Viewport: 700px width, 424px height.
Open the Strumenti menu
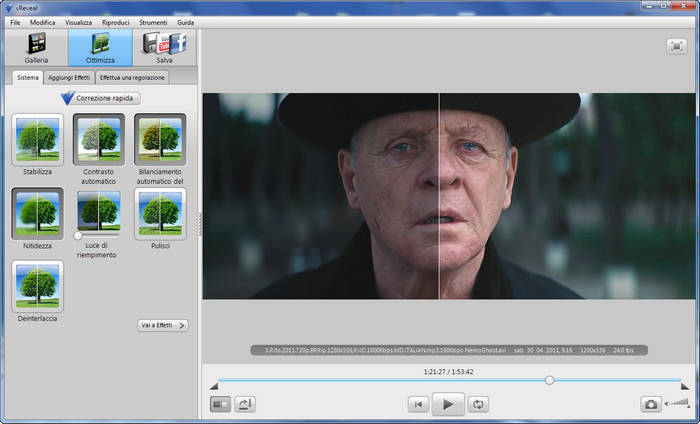click(x=153, y=22)
